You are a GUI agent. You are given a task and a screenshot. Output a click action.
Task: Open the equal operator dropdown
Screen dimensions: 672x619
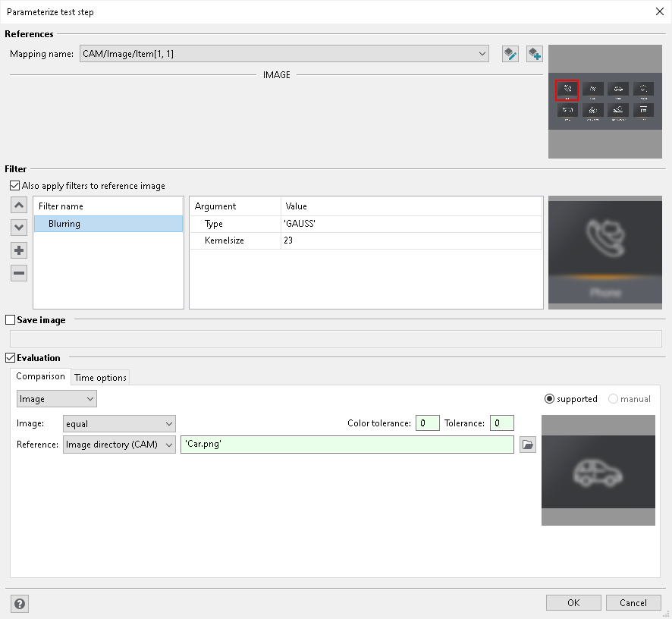pos(119,423)
